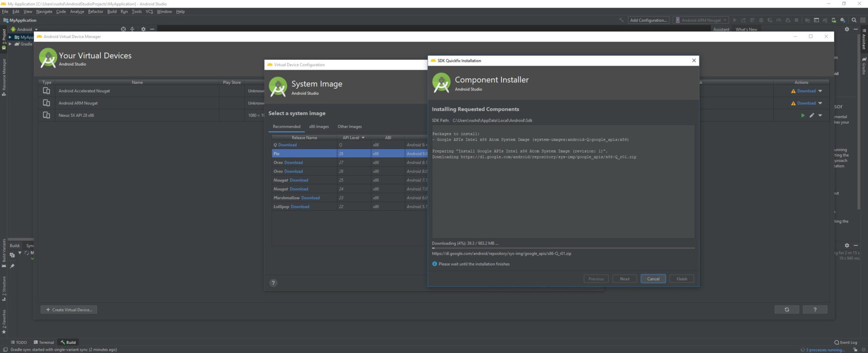This screenshot has width=868, height=353.
Task: Open the Android project view dropdown
Action: pyautogui.click(x=24, y=29)
